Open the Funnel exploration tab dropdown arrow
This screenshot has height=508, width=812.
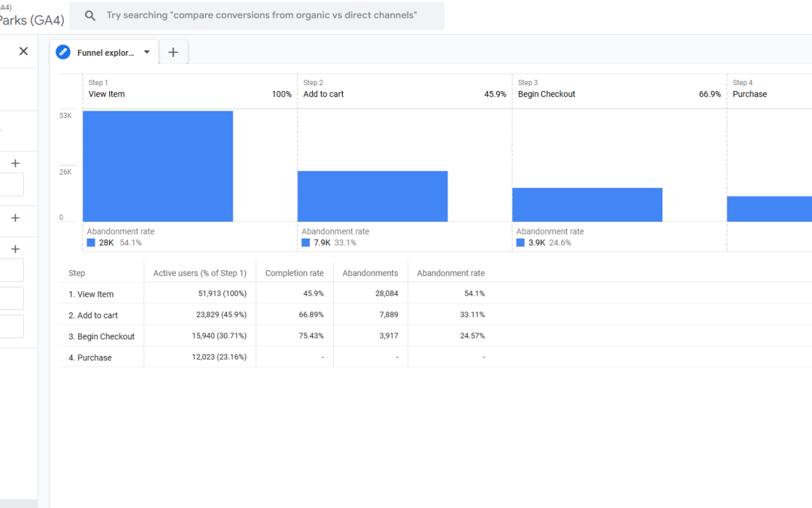147,53
